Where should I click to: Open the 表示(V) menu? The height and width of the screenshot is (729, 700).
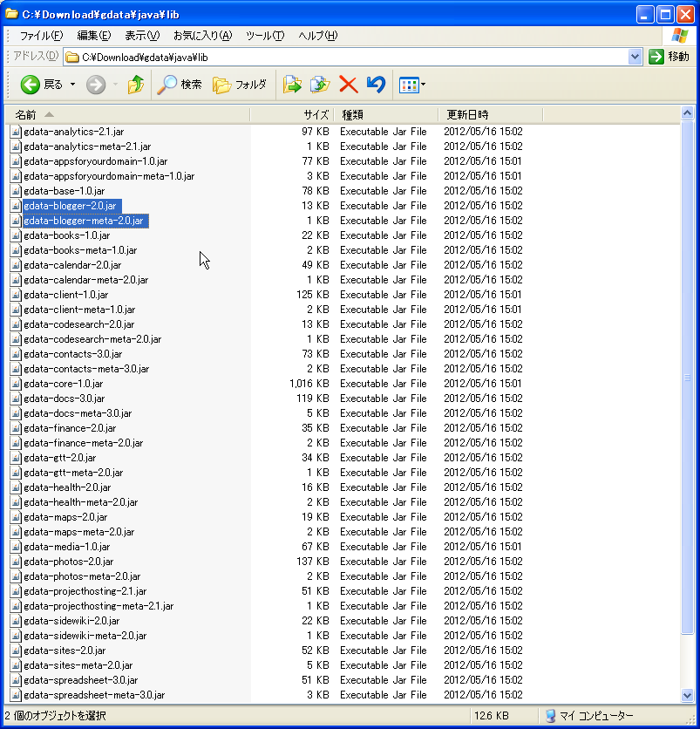pyautogui.click(x=142, y=36)
